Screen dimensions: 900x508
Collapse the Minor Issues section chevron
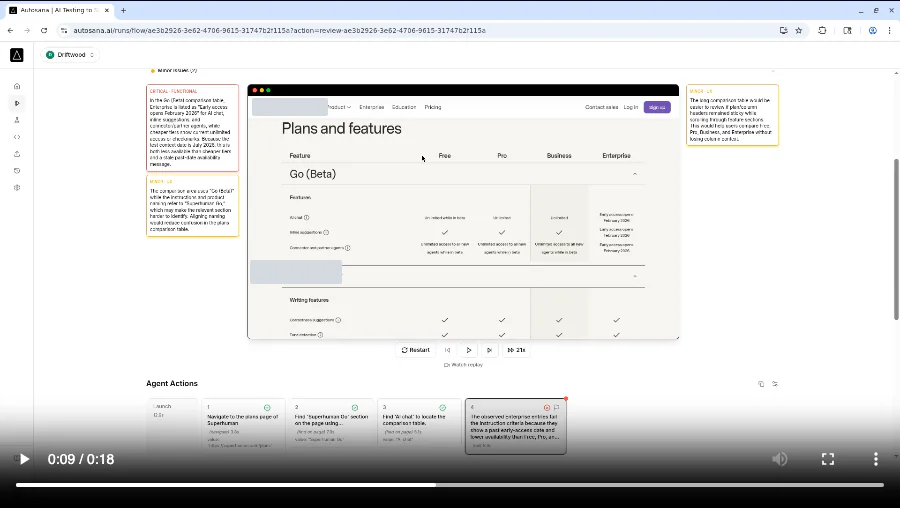773,71
